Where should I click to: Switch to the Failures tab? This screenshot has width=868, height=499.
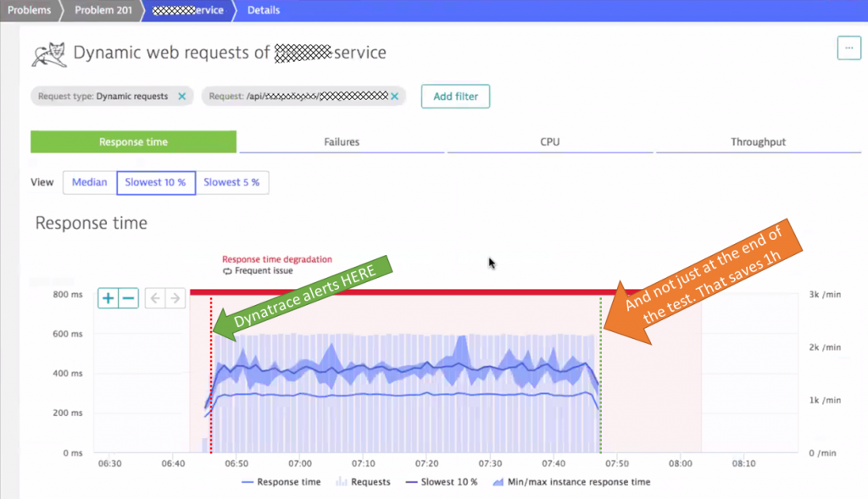click(342, 141)
